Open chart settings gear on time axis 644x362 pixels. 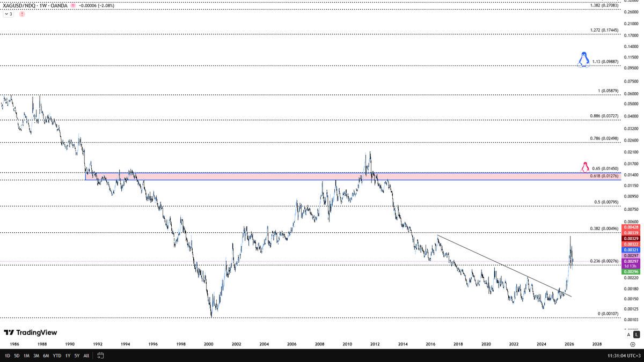[633, 344]
